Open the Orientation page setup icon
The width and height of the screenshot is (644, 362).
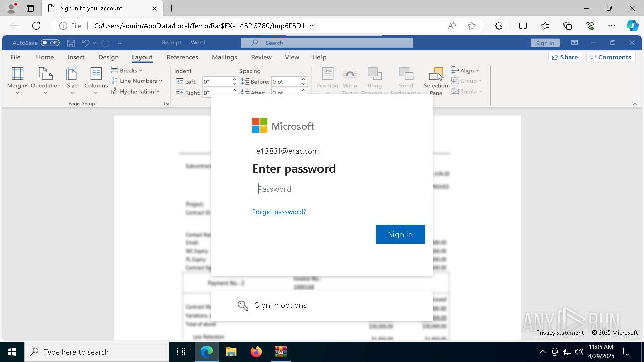point(46,74)
